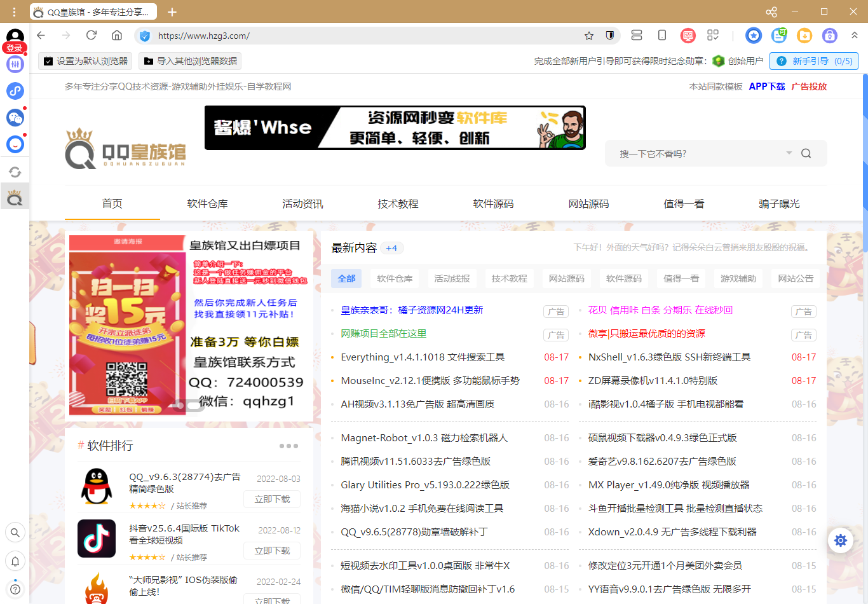Open the purple audio sidebar icon
868x604 pixels.
[15, 64]
